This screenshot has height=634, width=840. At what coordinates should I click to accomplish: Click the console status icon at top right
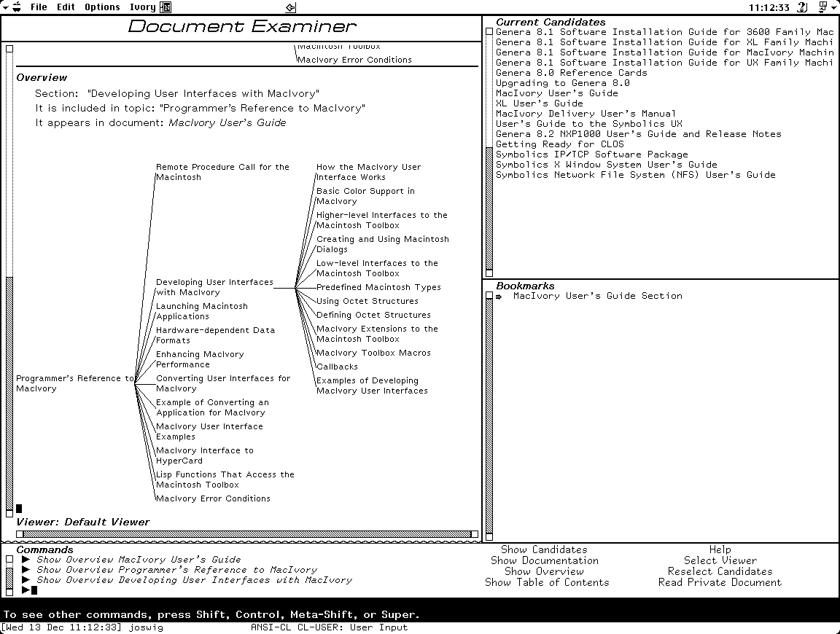(x=822, y=7)
